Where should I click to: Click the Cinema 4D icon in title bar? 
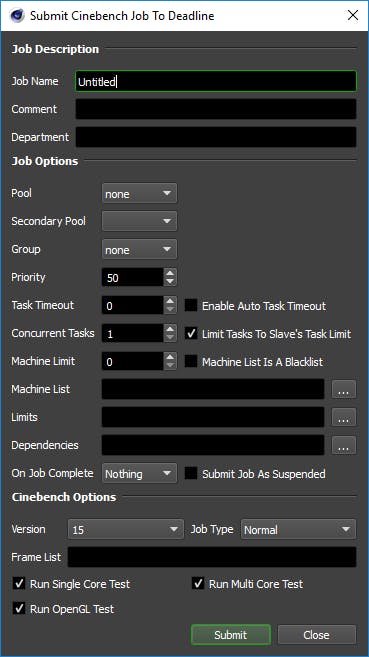[17, 16]
